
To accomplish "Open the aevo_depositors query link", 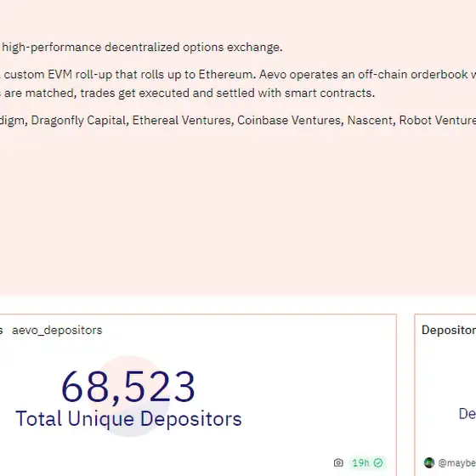I will coord(57,330).
